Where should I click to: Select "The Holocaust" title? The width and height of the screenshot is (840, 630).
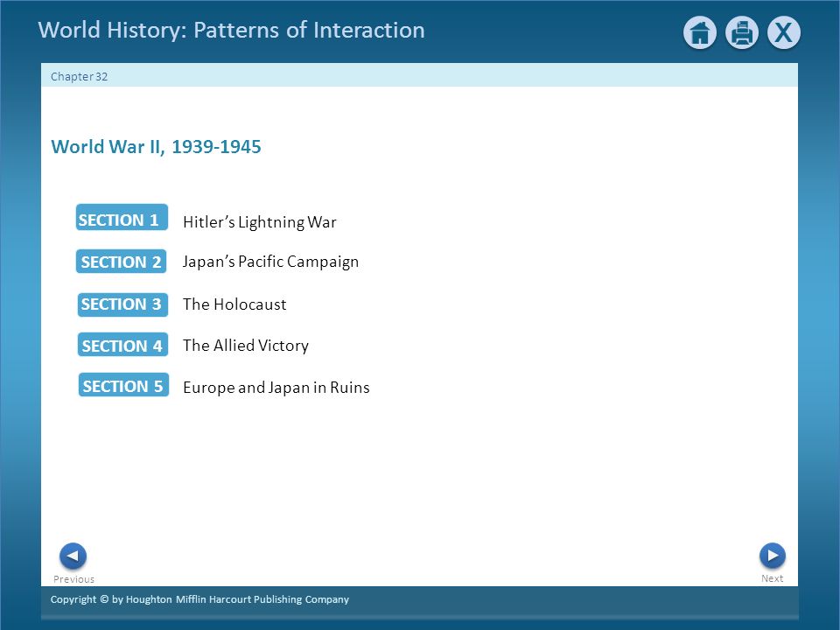[x=234, y=304]
